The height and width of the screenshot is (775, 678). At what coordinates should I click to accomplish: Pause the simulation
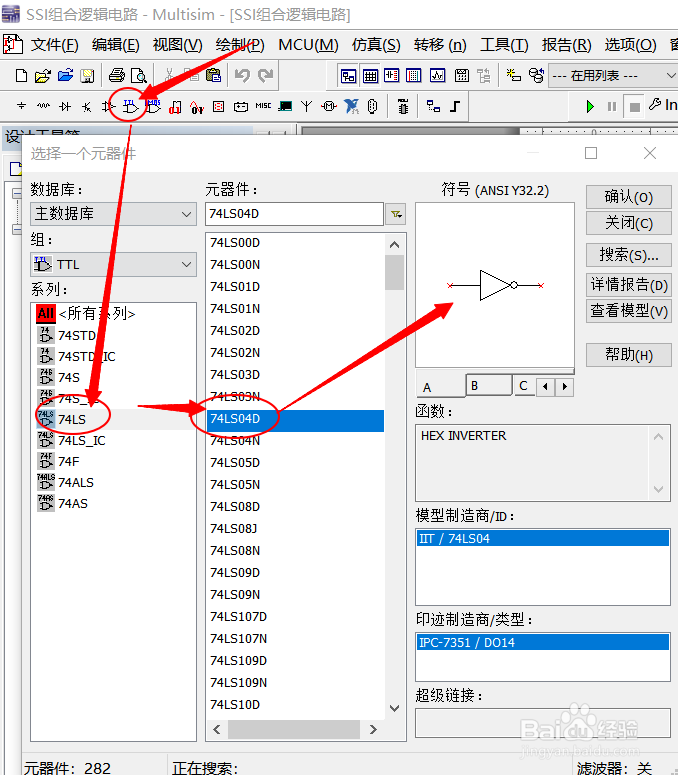[612, 106]
